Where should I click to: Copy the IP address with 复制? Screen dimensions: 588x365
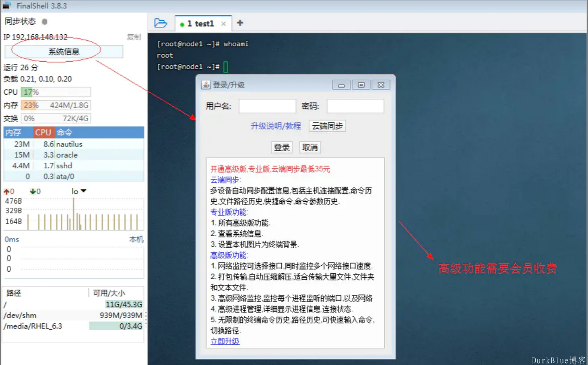134,37
